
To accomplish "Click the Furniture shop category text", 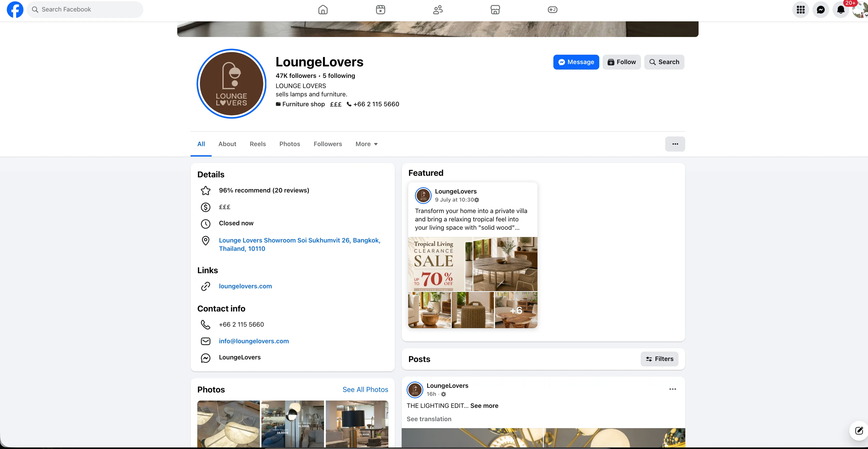I will [303, 104].
